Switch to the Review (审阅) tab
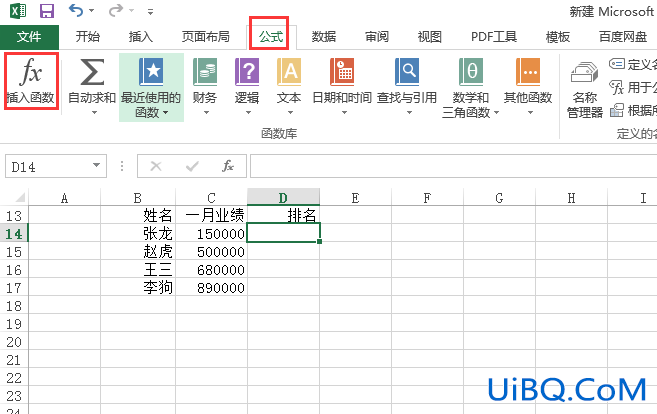The height and width of the screenshot is (414, 657). pyautogui.click(x=377, y=37)
